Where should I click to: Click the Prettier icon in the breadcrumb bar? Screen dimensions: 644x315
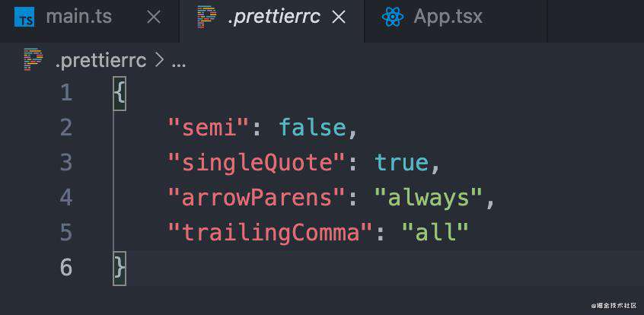click(33, 59)
